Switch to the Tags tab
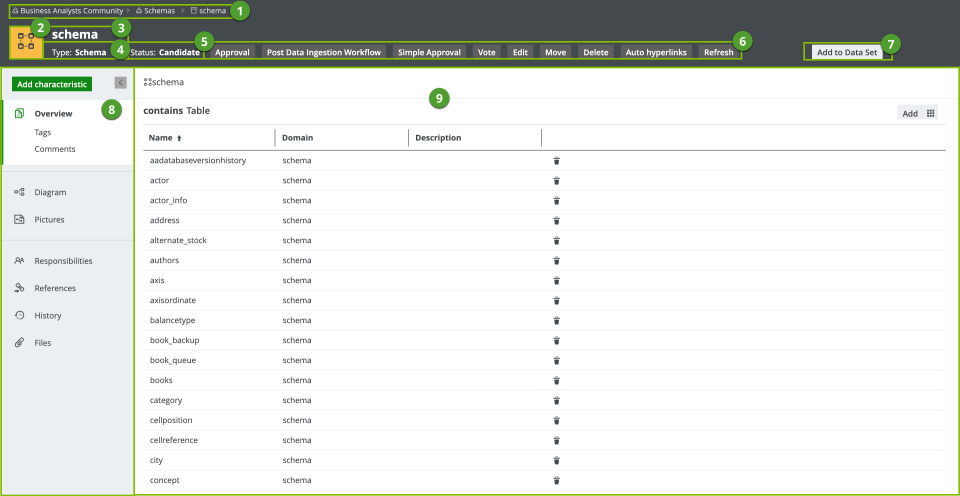The width and height of the screenshot is (960, 496). tap(43, 132)
